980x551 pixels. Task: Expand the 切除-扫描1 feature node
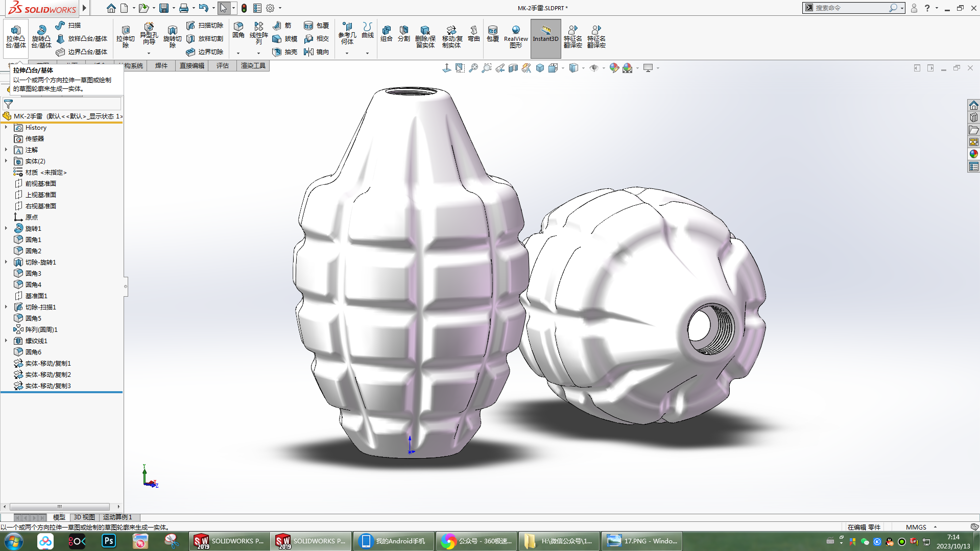pyautogui.click(x=6, y=307)
